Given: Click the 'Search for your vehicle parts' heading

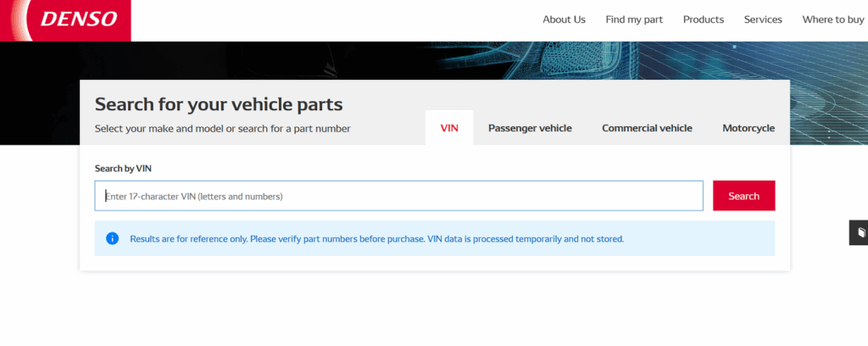Looking at the screenshot, I should (219, 104).
